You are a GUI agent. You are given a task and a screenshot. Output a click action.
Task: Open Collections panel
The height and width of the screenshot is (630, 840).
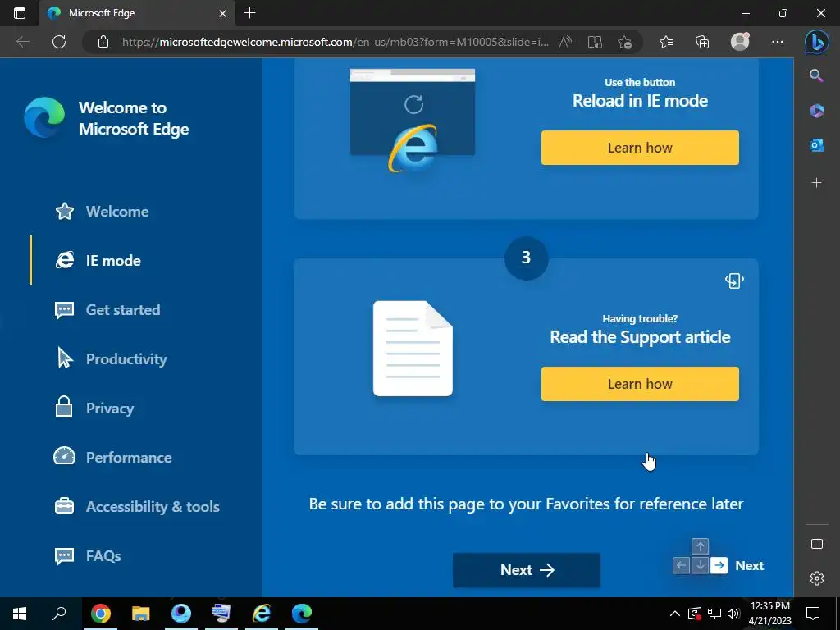point(702,42)
